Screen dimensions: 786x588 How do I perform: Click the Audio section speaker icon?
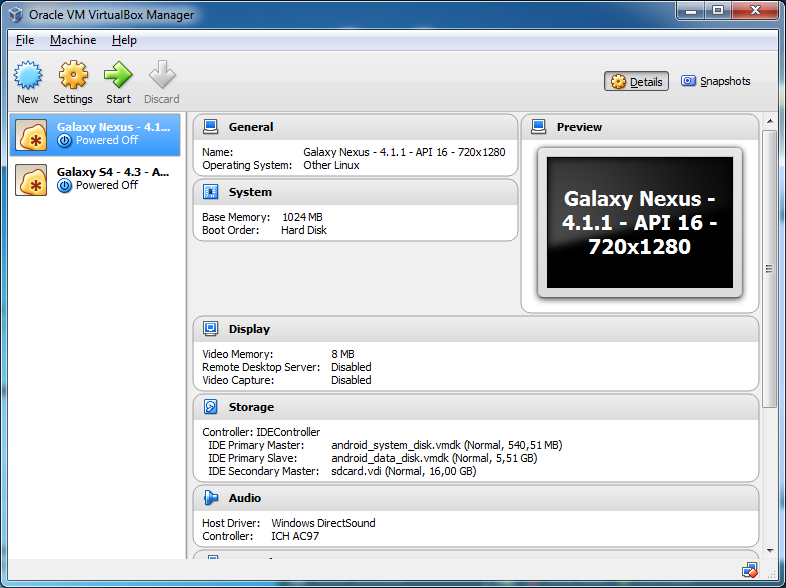tap(211, 498)
